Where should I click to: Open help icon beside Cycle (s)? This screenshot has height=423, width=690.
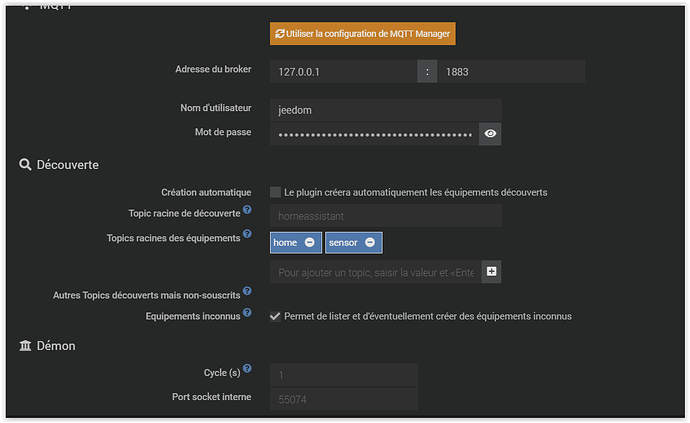[247, 369]
